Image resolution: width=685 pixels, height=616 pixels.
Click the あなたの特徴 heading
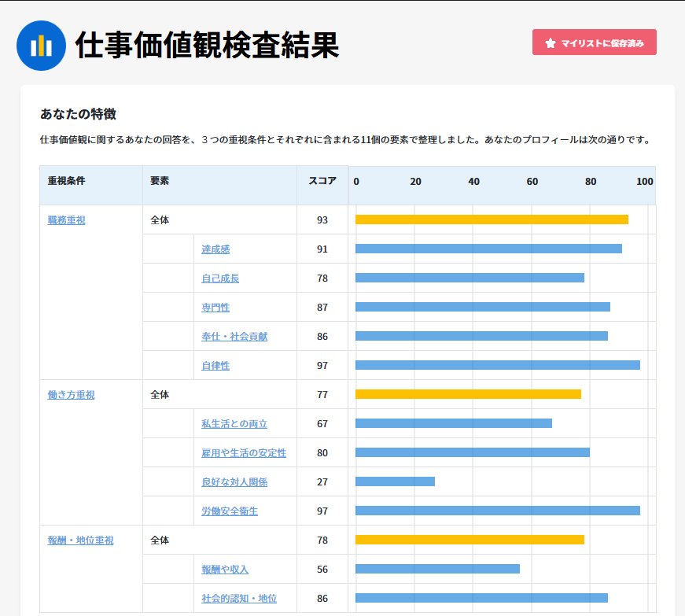pos(78,114)
